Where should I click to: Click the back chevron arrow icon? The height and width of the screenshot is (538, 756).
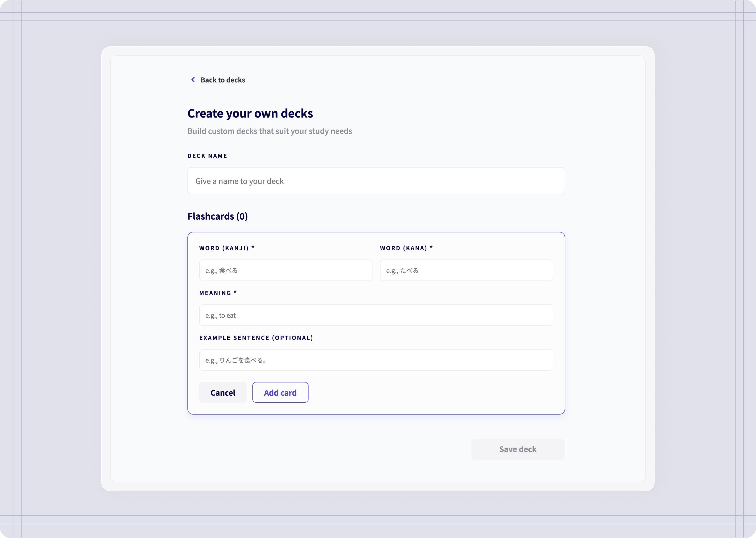click(x=193, y=80)
